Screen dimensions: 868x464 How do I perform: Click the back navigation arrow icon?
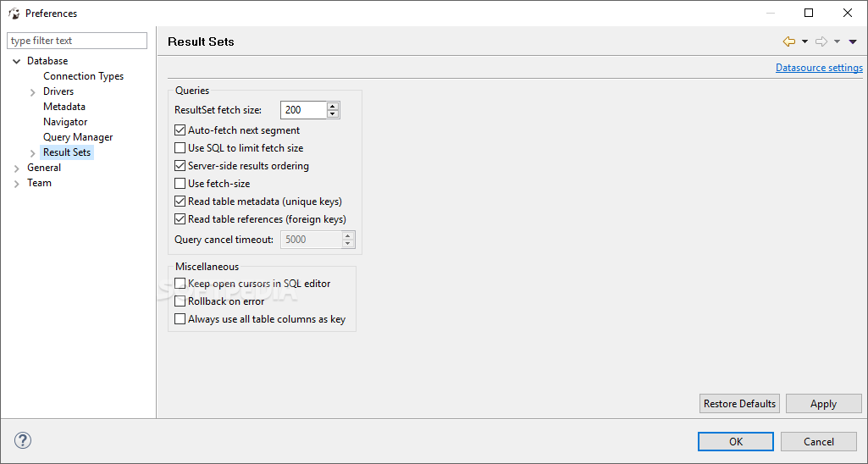(x=789, y=41)
